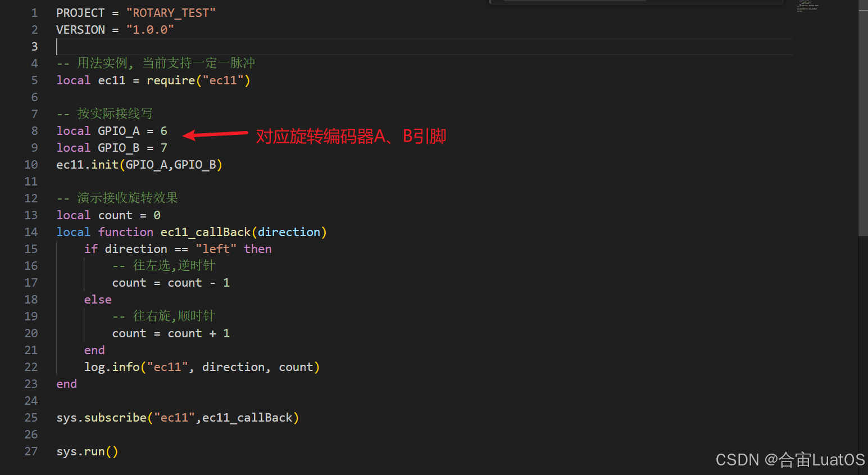Click ec11_callBack function name on line 14
The height and width of the screenshot is (475, 868).
pos(206,232)
